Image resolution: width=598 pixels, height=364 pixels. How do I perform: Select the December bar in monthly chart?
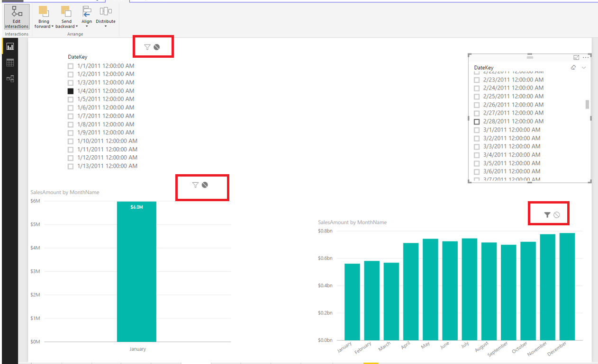[567, 287]
